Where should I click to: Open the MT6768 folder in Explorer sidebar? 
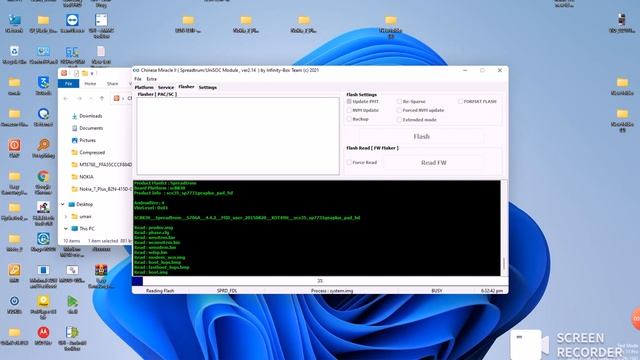[101, 164]
